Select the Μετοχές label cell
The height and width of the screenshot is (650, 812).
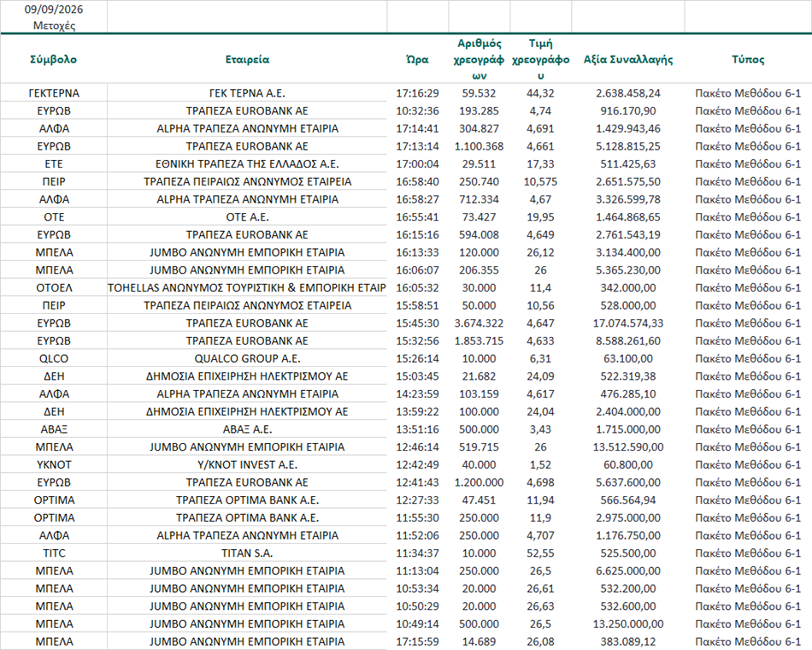[54, 26]
